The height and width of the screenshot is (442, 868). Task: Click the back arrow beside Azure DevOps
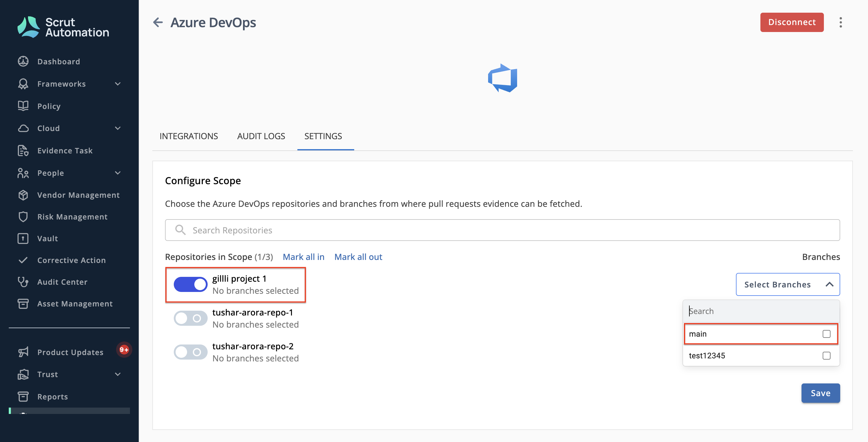(x=158, y=22)
